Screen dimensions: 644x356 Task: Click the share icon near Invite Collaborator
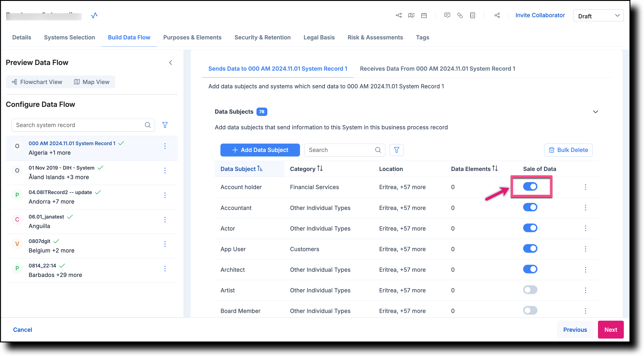(x=497, y=15)
